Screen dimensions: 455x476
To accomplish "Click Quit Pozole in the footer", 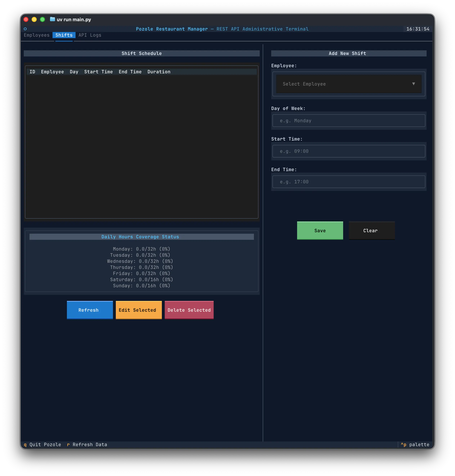I will click(42, 445).
